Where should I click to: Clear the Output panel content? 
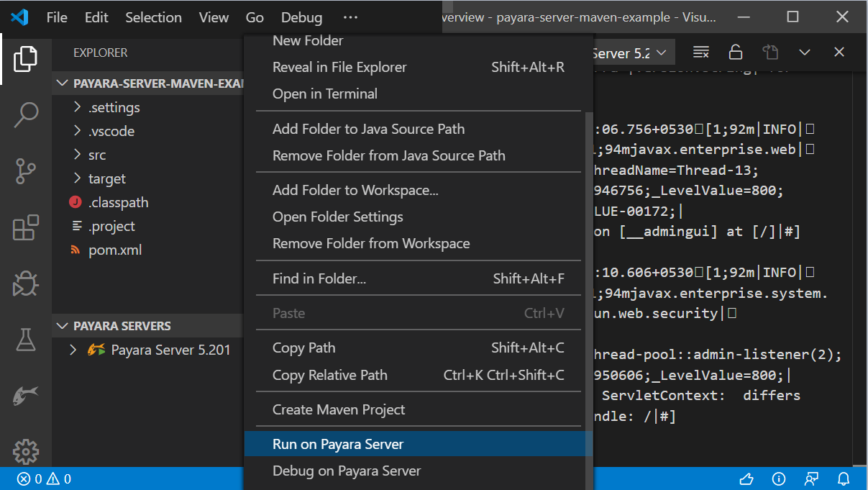[701, 52]
